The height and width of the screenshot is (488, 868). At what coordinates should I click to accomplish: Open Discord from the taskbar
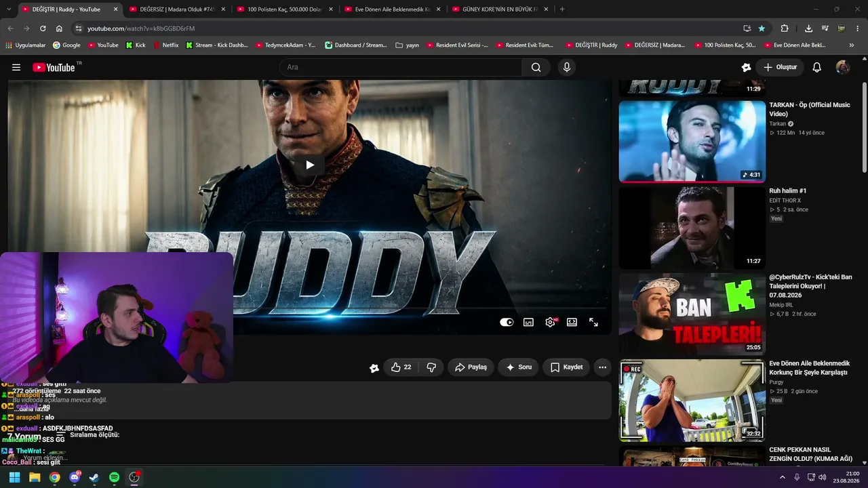pyautogui.click(x=75, y=477)
